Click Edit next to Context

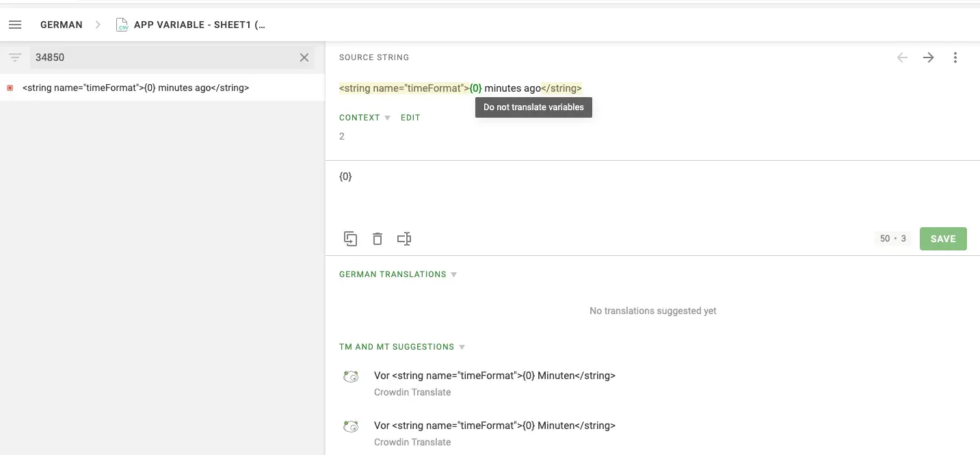click(x=410, y=118)
